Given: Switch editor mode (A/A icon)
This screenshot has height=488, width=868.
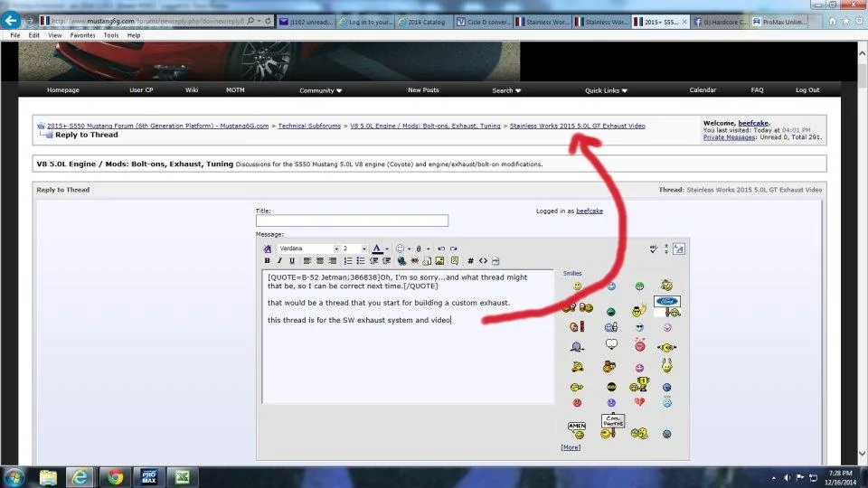Looking at the screenshot, I should coord(679,249).
